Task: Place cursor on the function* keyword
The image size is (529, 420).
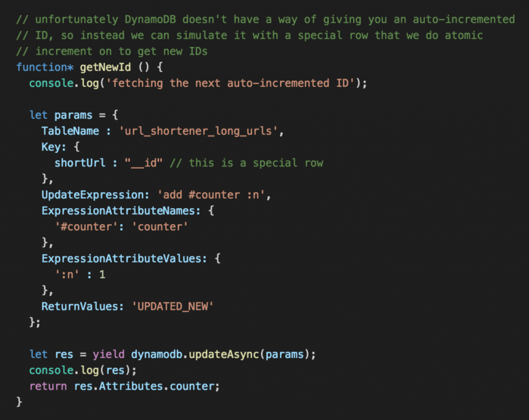Action: pyautogui.click(x=45, y=67)
